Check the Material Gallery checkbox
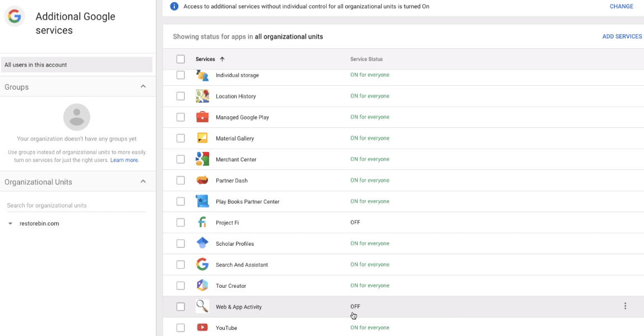The height and width of the screenshot is (336, 644). 180,138
